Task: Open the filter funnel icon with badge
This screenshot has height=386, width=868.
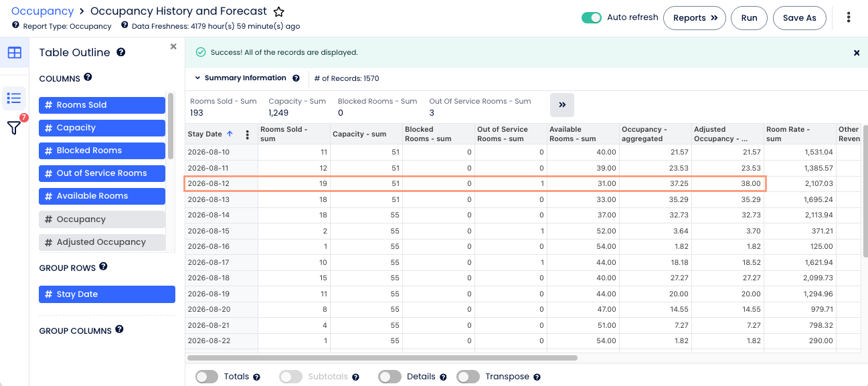Action: tap(14, 127)
